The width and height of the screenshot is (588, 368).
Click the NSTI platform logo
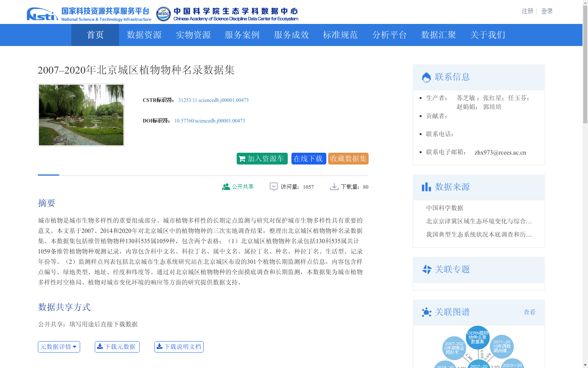click(89, 14)
